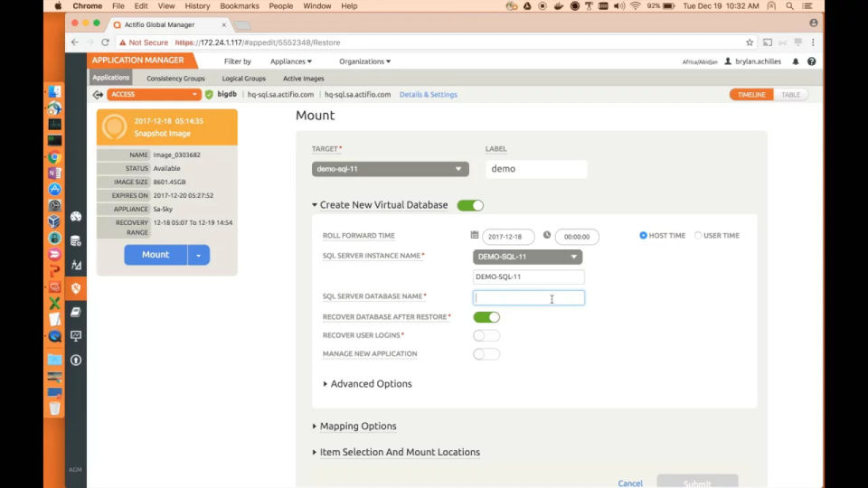Select the shield Application Manager sidebar icon
Screen dimensions: 868x488
(76, 287)
